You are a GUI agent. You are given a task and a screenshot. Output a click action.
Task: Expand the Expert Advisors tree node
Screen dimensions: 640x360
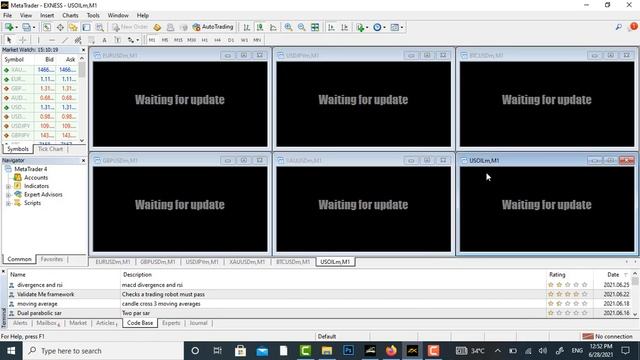click(x=8, y=195)
